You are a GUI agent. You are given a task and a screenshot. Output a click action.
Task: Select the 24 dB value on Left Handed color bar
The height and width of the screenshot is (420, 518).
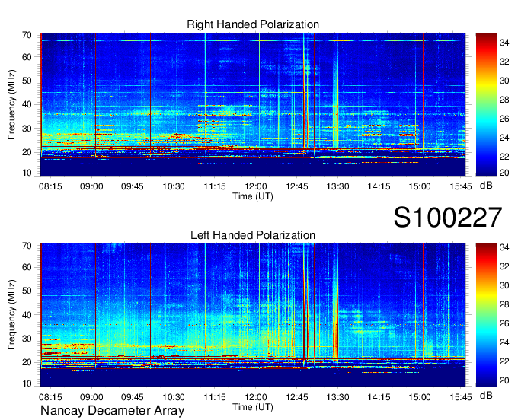[x=504, y=343]
